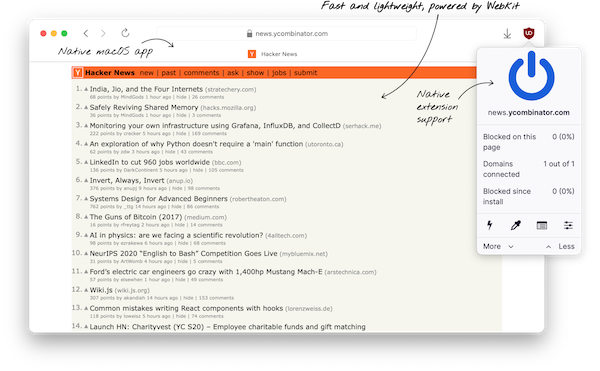Click the (stratechery.com) site link
600x371 pixels.
[x=231, y=89]
